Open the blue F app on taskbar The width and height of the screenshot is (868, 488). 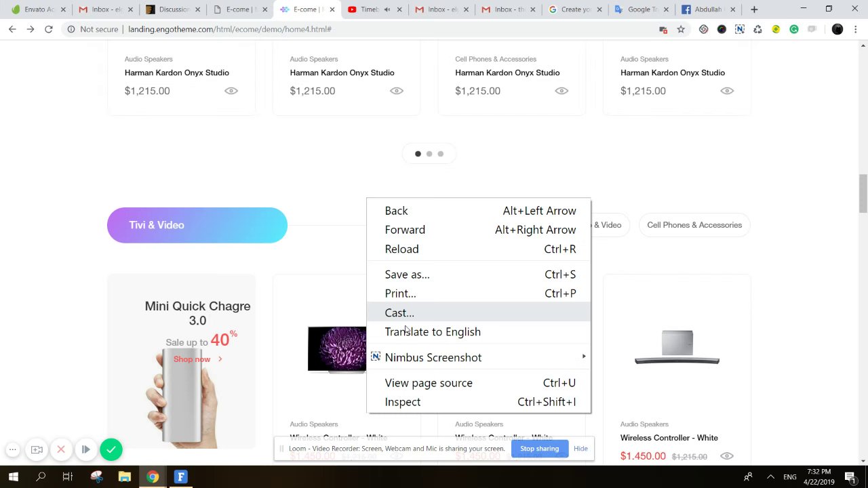180,477
